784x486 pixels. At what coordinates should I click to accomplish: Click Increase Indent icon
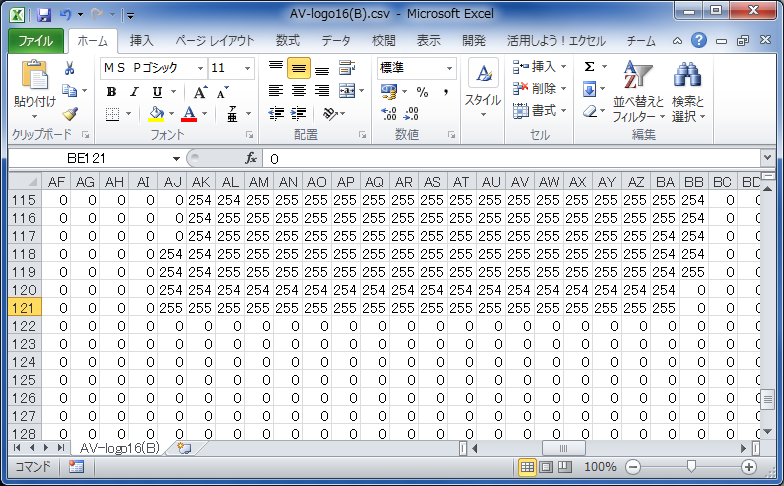[298, 114]
